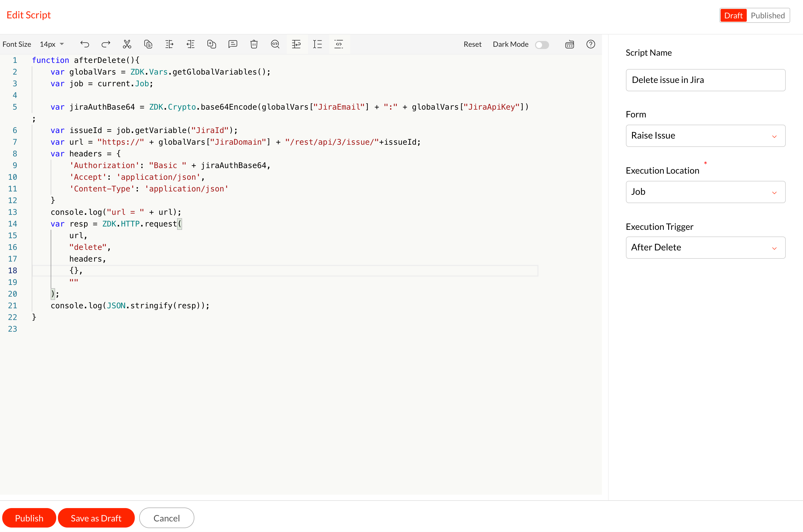Open Execution Location dropdown Job
This screenshot has height=532, width=803.
tap(706, 192)
